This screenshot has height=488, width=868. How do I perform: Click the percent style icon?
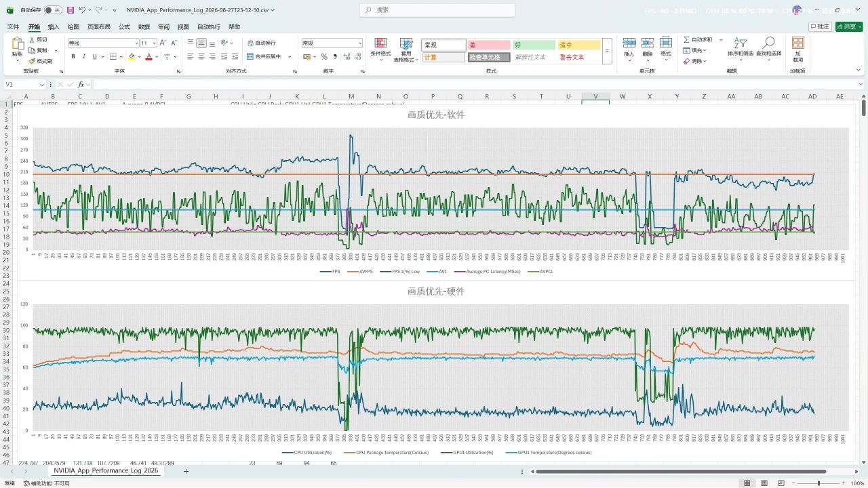tap(324, 56)
